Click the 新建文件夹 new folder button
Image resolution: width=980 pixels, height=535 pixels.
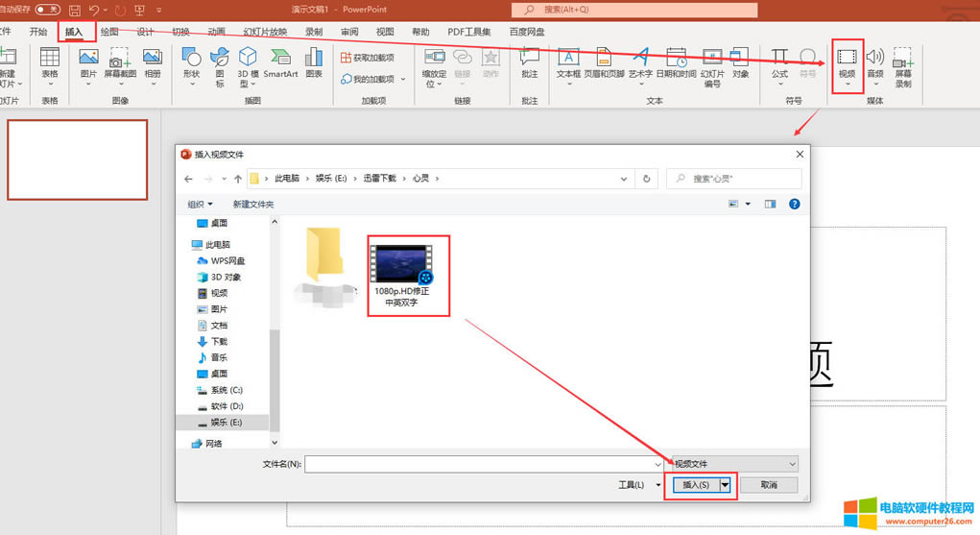click(253, 204)
